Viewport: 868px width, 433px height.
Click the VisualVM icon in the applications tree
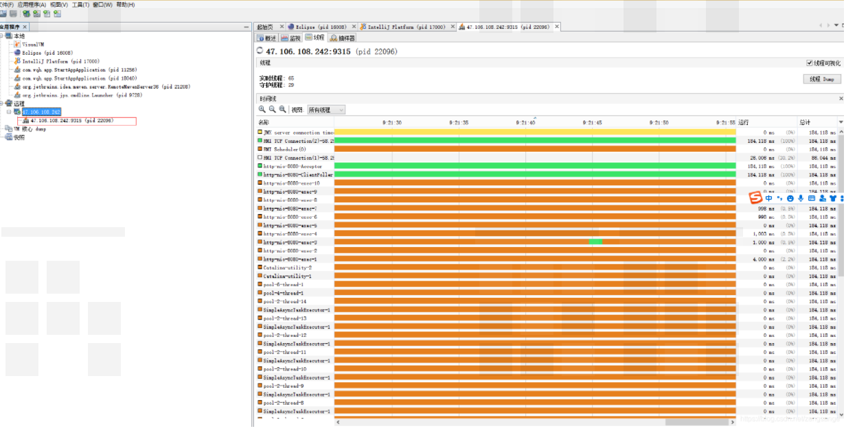(17, 44)
